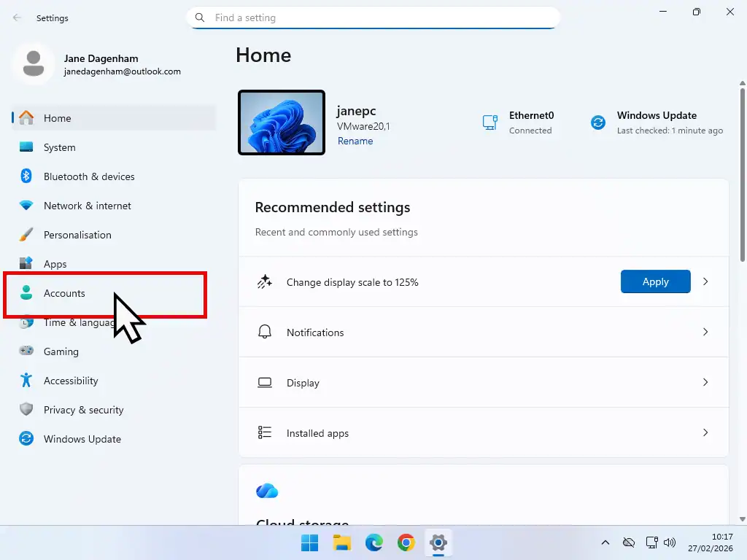
Task: Open Network & internet settings
Action: [x=88, y=206]
